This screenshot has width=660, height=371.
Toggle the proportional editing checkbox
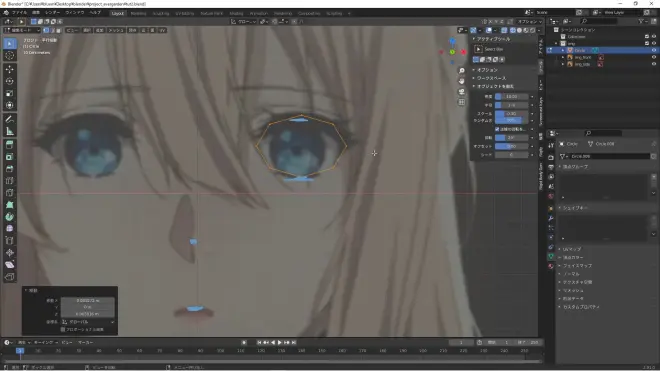(x=63, y=329)
